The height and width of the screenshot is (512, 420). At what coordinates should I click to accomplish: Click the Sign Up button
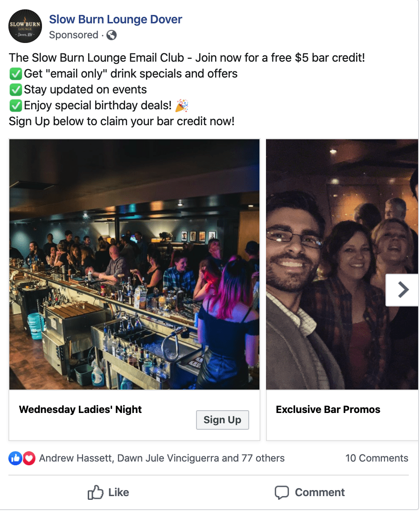click(x=223, y=420)
